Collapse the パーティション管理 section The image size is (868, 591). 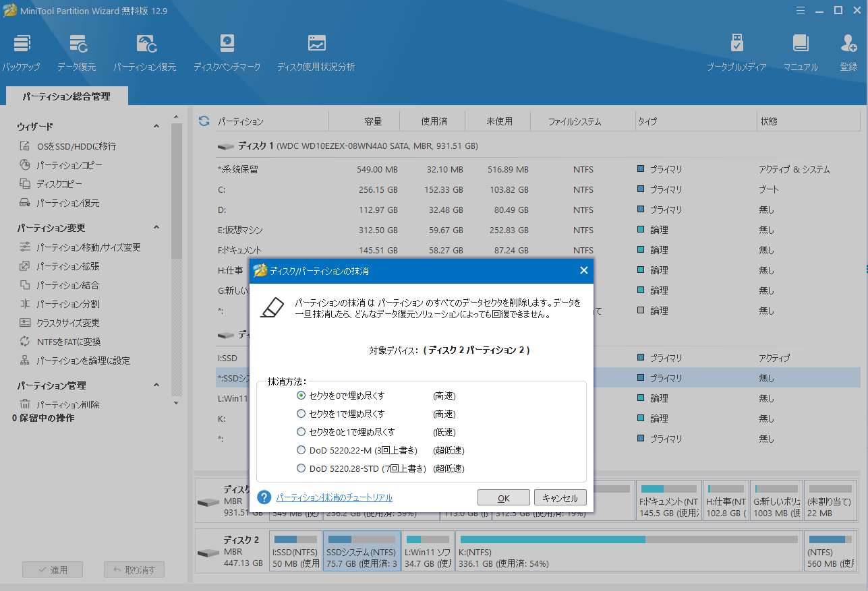(156, 385)
